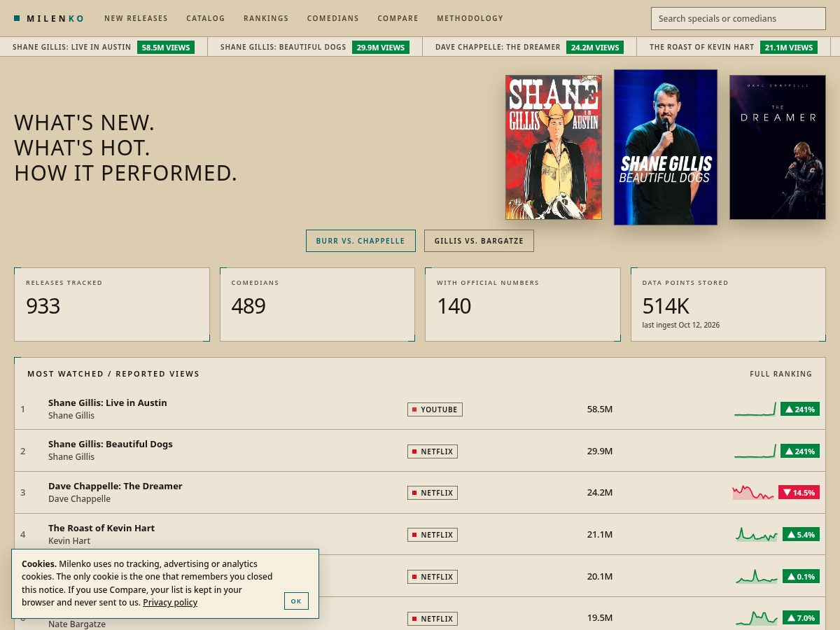The image size is (840, 630).
Task: Click the 24.2M Views ticker badge
Action: [595, 47]
